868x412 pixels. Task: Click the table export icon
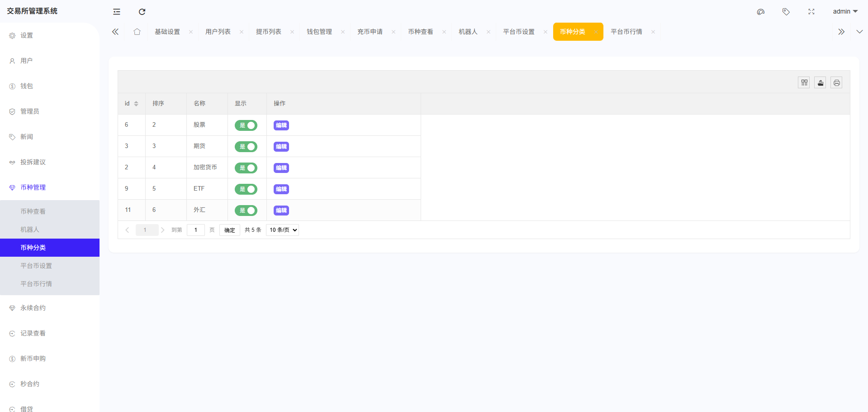[x=820, y=83]
